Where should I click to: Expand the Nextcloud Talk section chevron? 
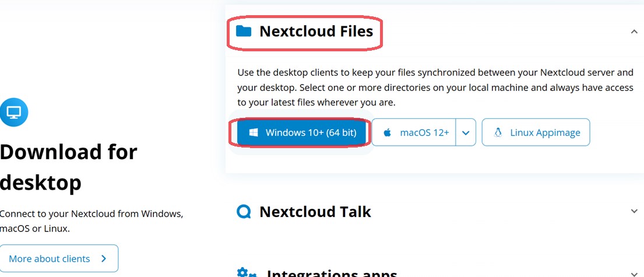[x=634, y=211]
